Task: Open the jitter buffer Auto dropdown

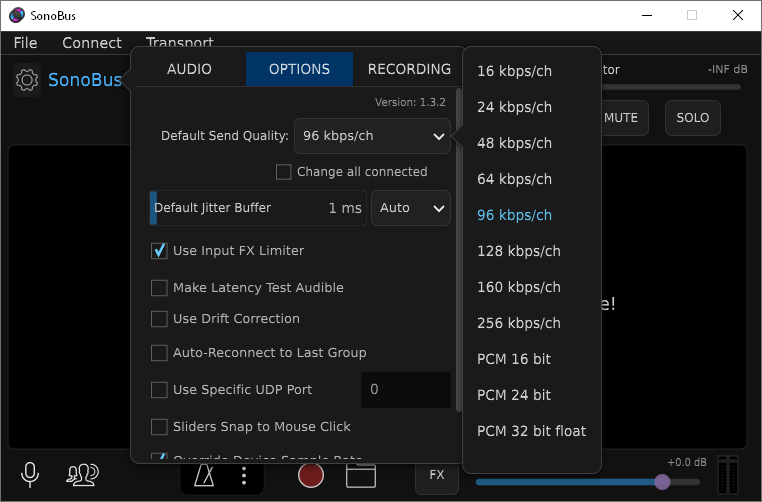Action: pos(410,208)
